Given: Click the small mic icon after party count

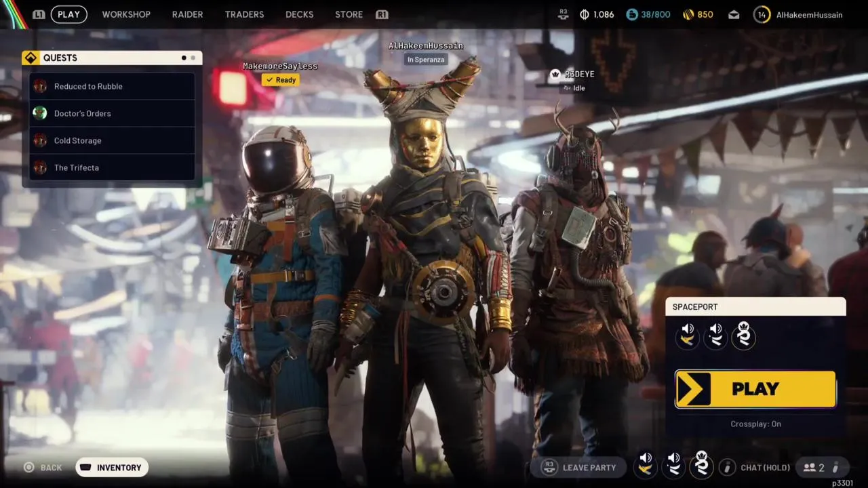Looking at the screenshot, I should pos(835,467).
